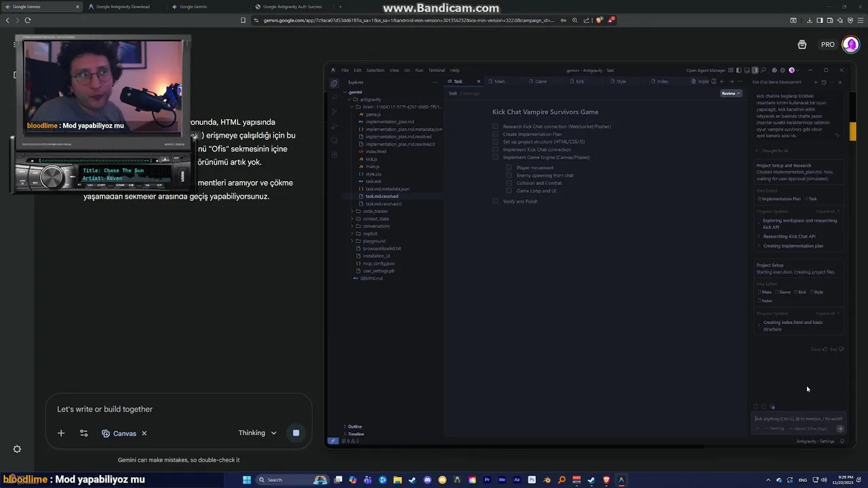Open style.css in the explorer tree
The width and height of the screenshot is (868, 488).
373,174
